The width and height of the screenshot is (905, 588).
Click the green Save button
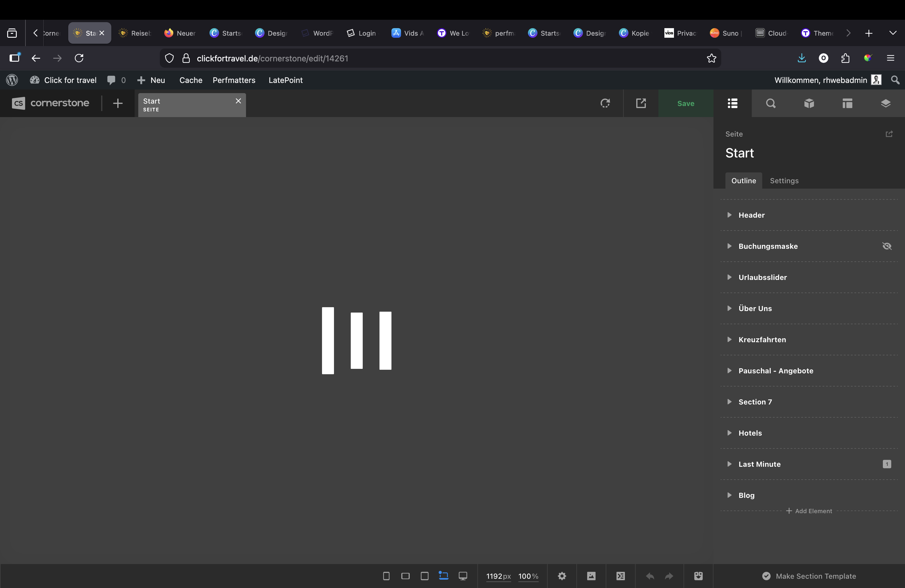(x=685, y=104)
